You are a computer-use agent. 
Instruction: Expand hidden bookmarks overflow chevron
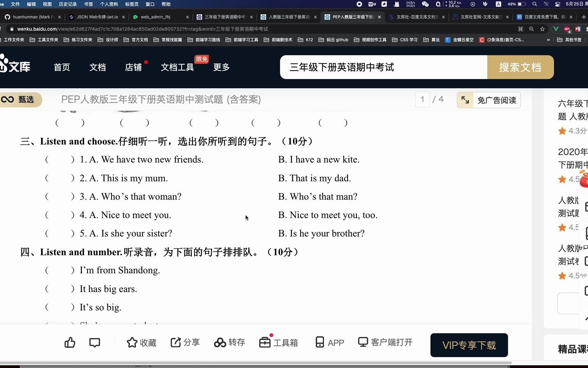click(548, 40)
